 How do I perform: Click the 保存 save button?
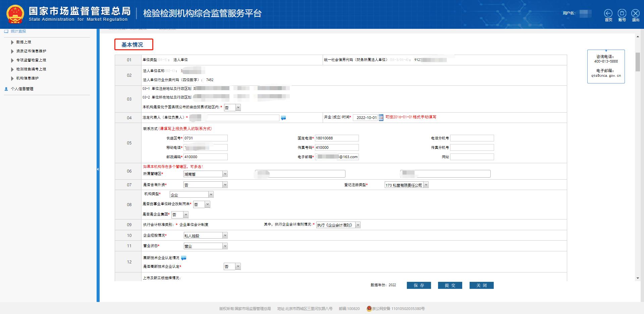(x=419, y=285)
